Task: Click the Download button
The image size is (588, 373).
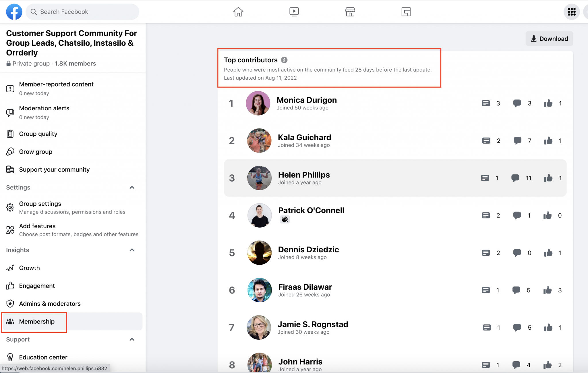Action: coord(549,39)
